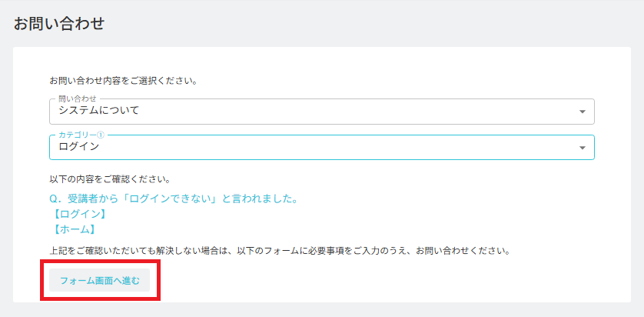644x317 pixels.
Task: Click the お問い合わせ page heading
Action: [58, 24]
